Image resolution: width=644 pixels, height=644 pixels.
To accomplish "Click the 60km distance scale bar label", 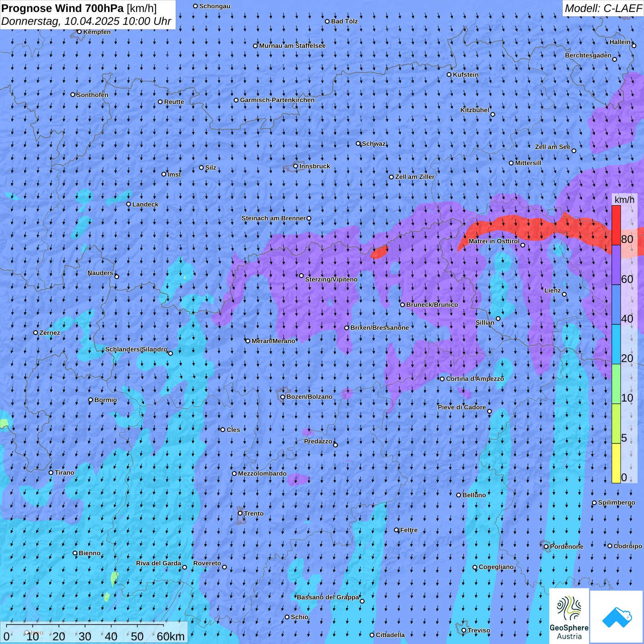I will click(x=171, y=637).
